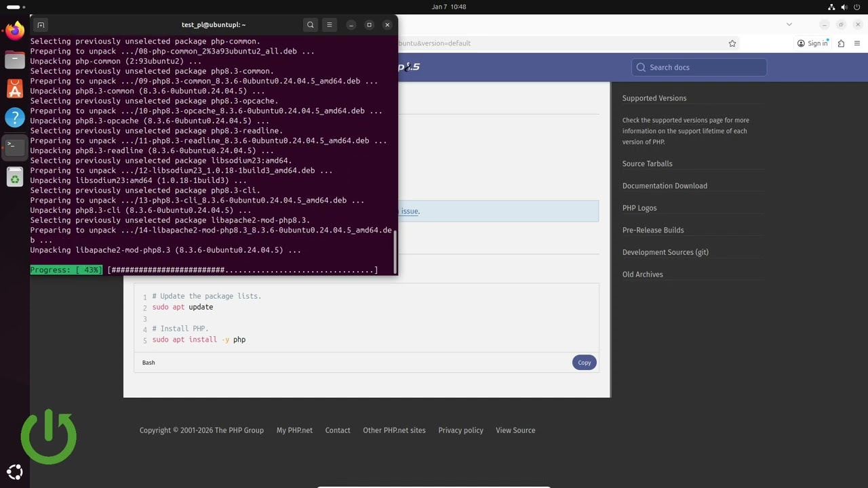
Task: Open the volume icon in top bar
Action: pos(845,7)
